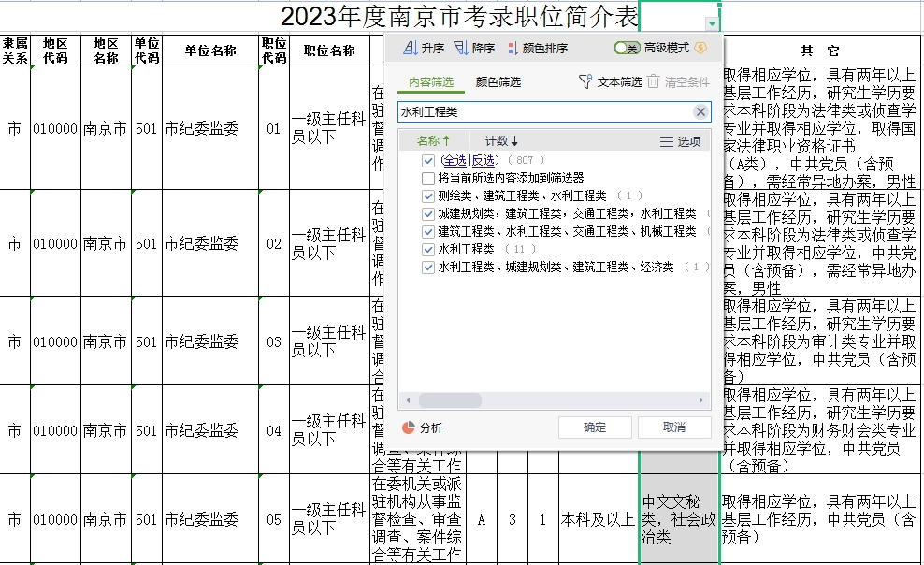The width and height of the screenshot is (924, 565).
Task: Cancel the filter with 取消
Action: (674, 427)
